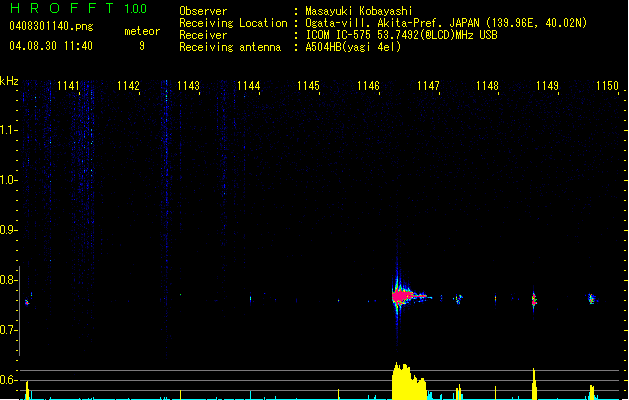Click the ICOM IC-575 receiver text
Viewport: 629px width, 400px height.
tap(401, 35)
